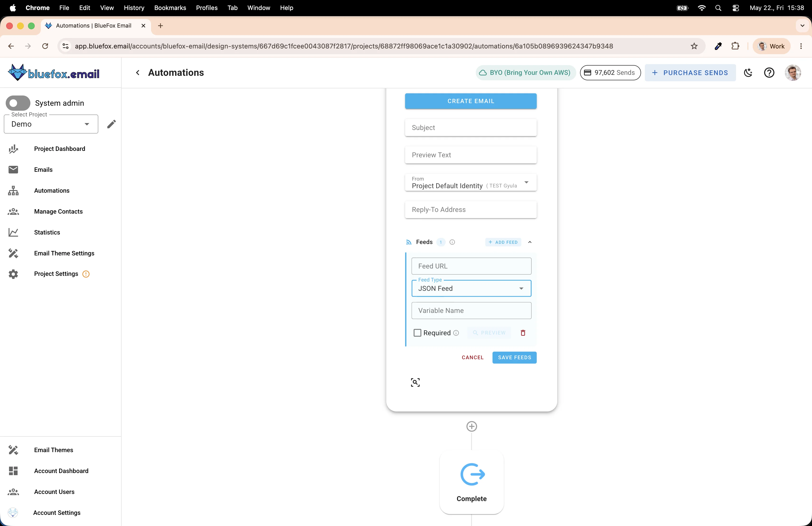
Task: Click the Automations hierarchy icon
Action: point(13,191)
